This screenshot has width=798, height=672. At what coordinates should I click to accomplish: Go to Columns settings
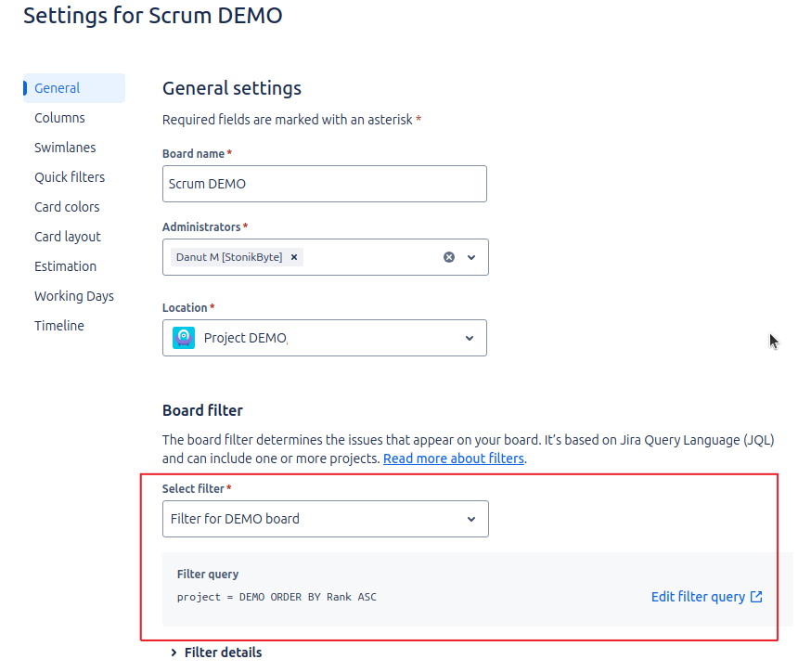(59, 118)
